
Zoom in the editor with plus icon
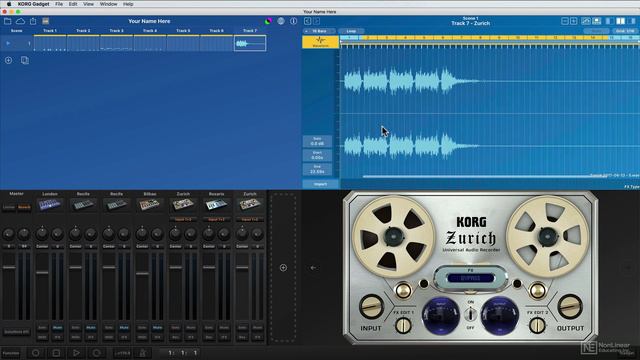click(x=573, y=21)
